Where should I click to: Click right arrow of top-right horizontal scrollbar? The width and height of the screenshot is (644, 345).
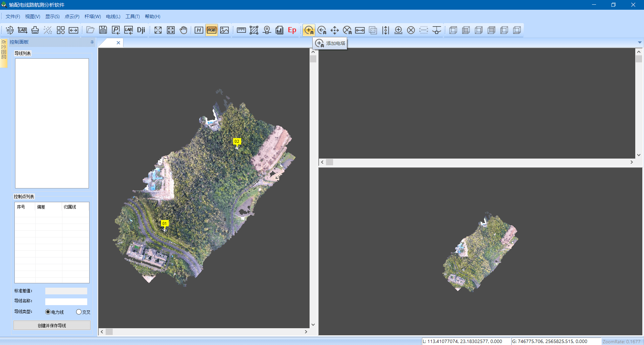pos(632,162)
